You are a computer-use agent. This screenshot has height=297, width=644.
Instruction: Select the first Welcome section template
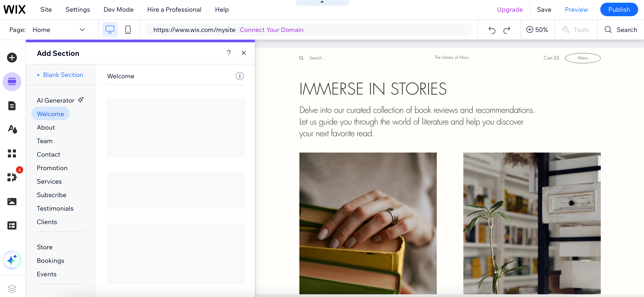176,127
